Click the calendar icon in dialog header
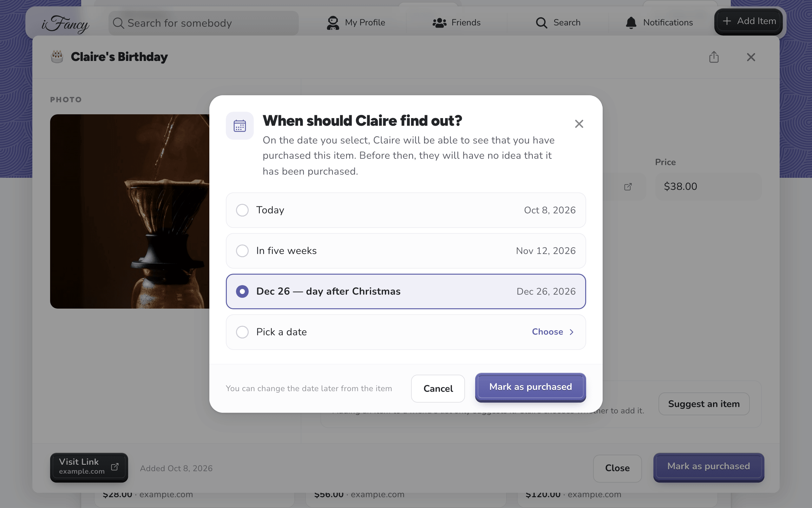 (239, 126)
